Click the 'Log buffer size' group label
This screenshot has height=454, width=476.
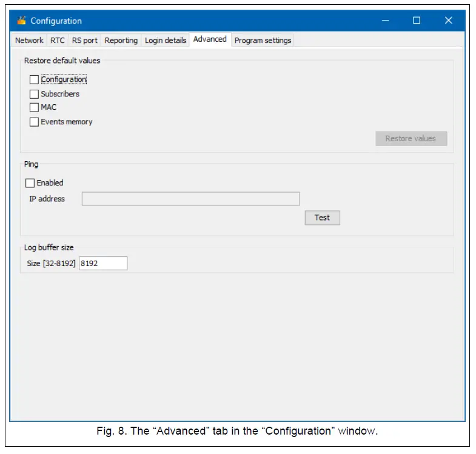(49, 248)
